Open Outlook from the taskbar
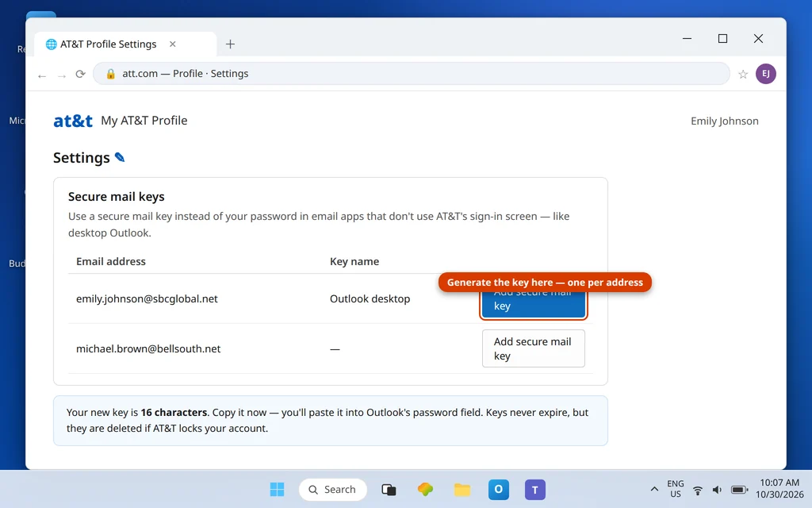812x508 pixels. 499,489
